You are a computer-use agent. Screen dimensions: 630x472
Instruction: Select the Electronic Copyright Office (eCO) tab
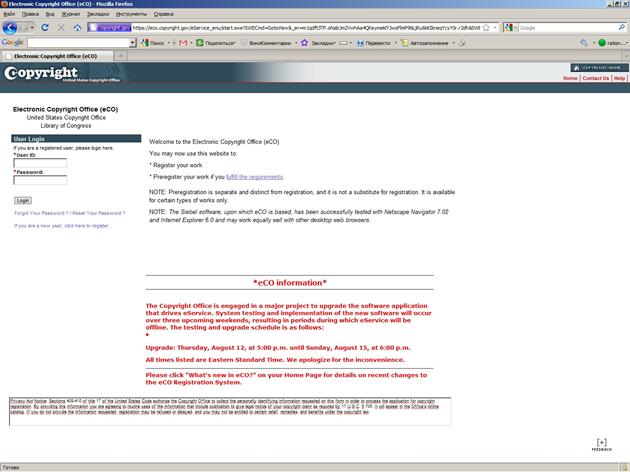click(55, 56)
